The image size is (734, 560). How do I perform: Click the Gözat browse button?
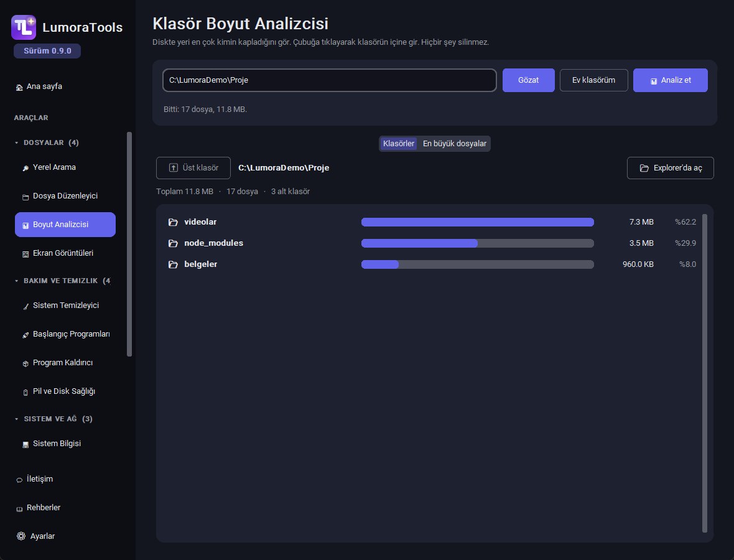coord(529,80)
